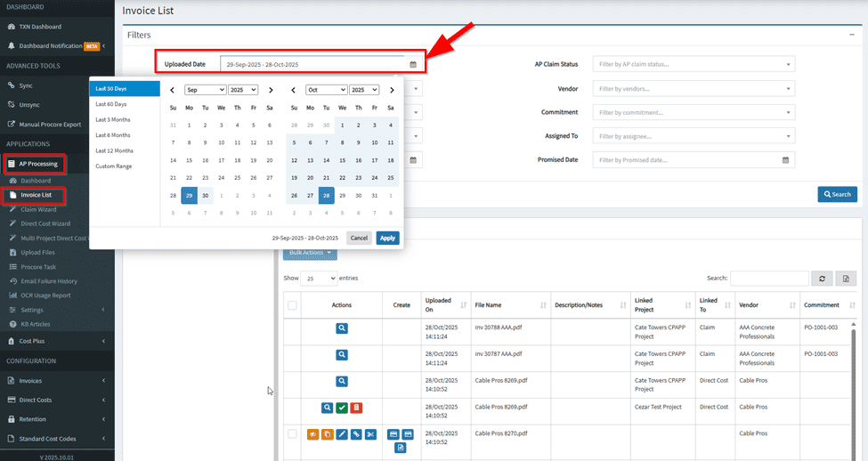
Task: Go to previous month with left calendar arrow
Action: (173, 90)
